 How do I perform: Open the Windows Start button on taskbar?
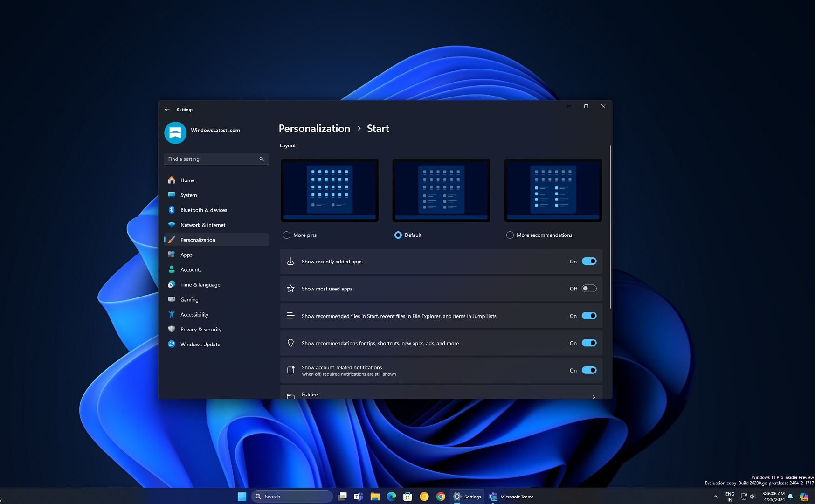(x=242, y=497)
